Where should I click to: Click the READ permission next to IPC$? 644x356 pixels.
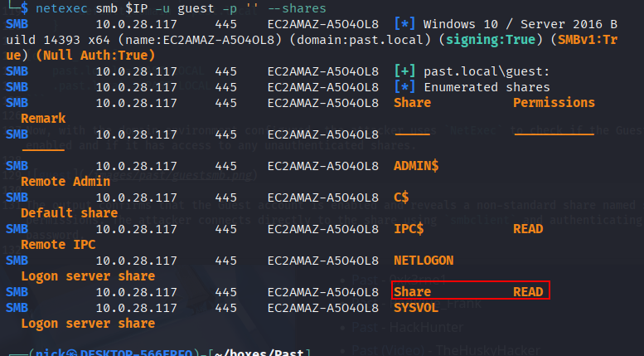point(528,229)
